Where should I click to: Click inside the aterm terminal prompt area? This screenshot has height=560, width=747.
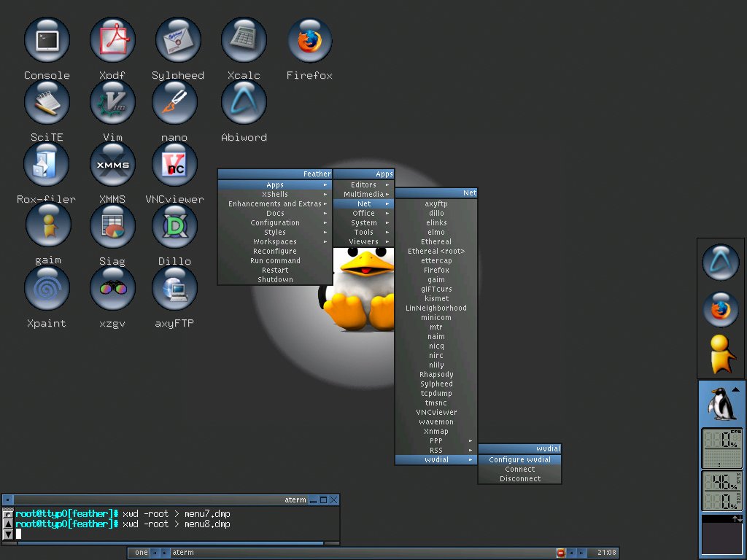click(177, 524)
